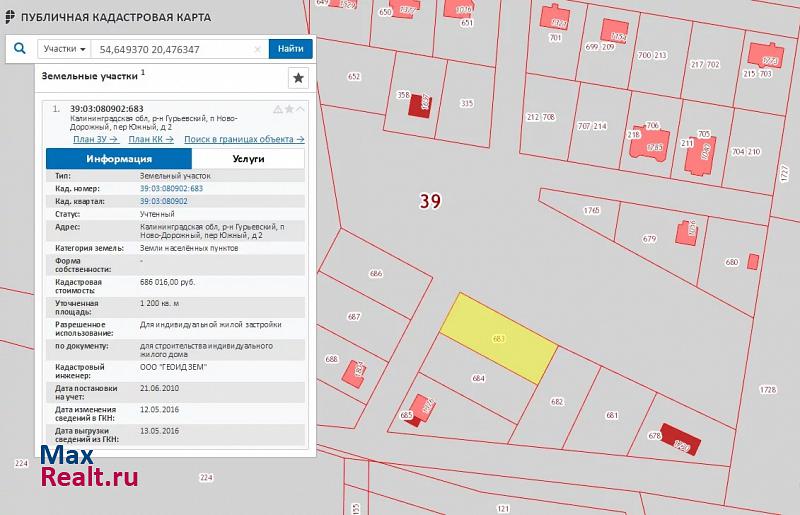Switch to the Услуги tab
The image size is (800, 515).
(x=248, y=158)
